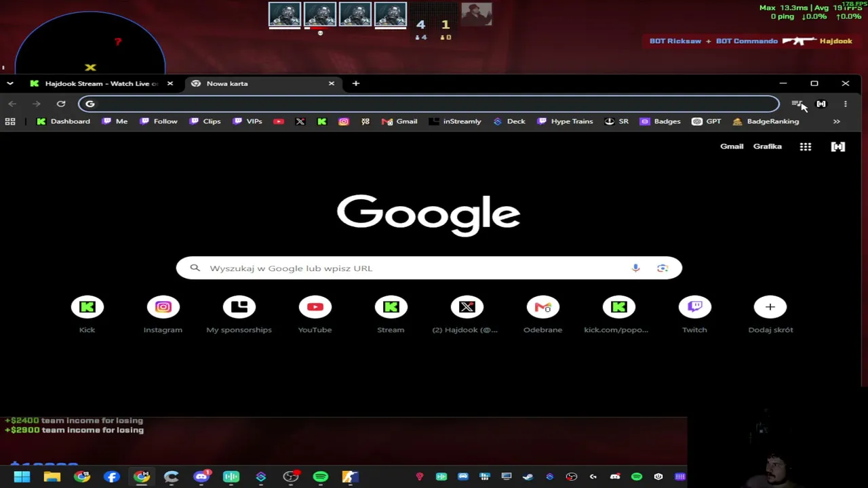Open the Kick icon-only bookmark
Image resolution: width=868 pixels, height=488 pixels.
[322, 121]
